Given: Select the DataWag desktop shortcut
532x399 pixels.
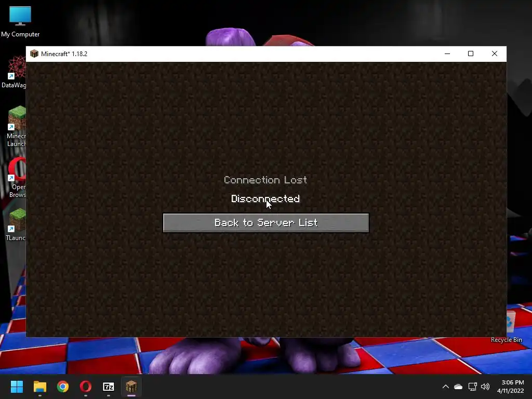Looking at the screenshot, I should pyautogui.click(x=14, y=72).
